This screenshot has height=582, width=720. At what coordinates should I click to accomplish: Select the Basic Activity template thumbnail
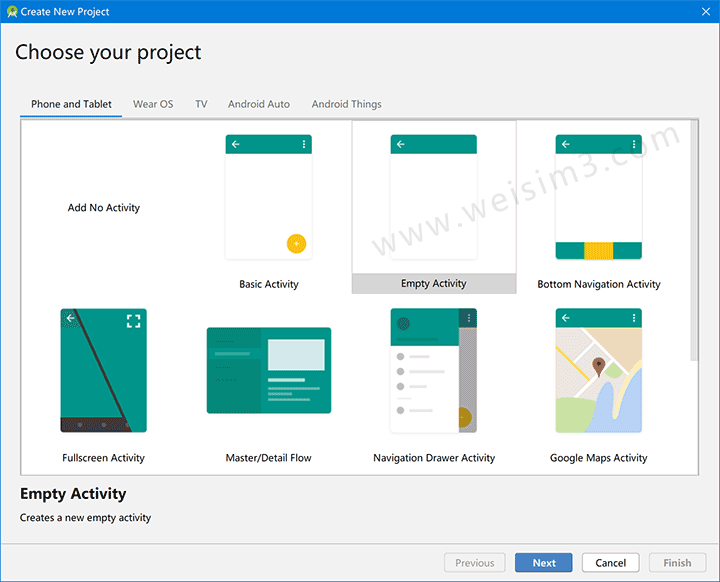click(269, 197)
